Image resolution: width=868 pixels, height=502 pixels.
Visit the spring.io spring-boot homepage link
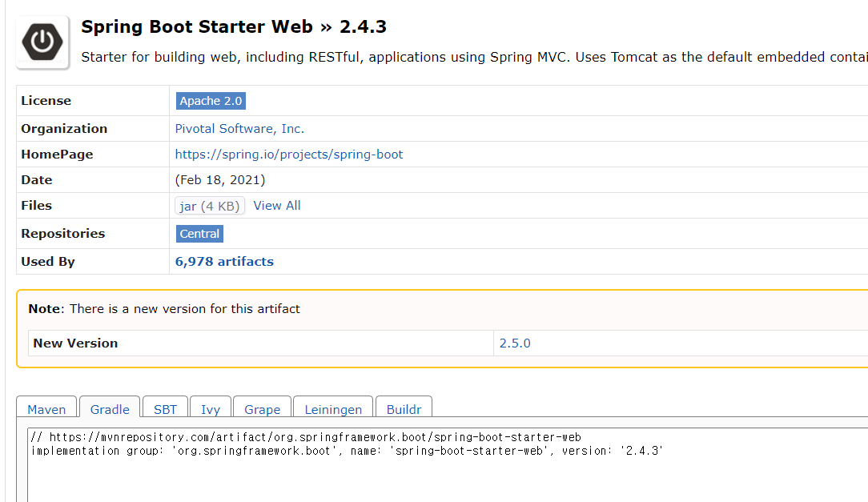[288, 155]
